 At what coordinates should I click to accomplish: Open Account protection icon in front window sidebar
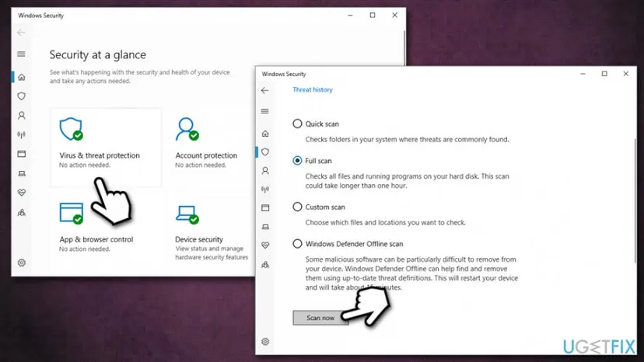point(265,171)
